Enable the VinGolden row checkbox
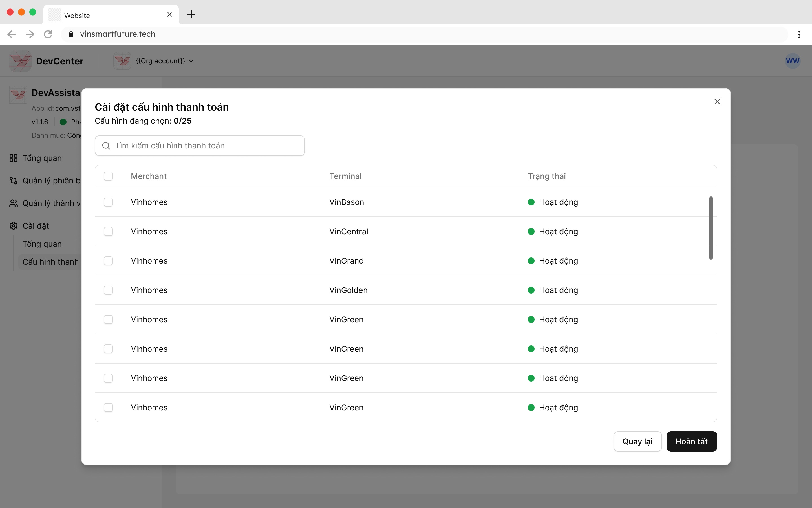This screenshot has height=508, width=812. (x=108, y=290)
